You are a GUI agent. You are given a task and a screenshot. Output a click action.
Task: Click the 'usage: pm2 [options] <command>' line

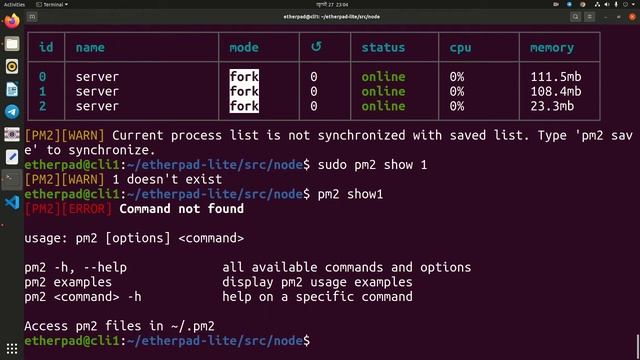134,238
